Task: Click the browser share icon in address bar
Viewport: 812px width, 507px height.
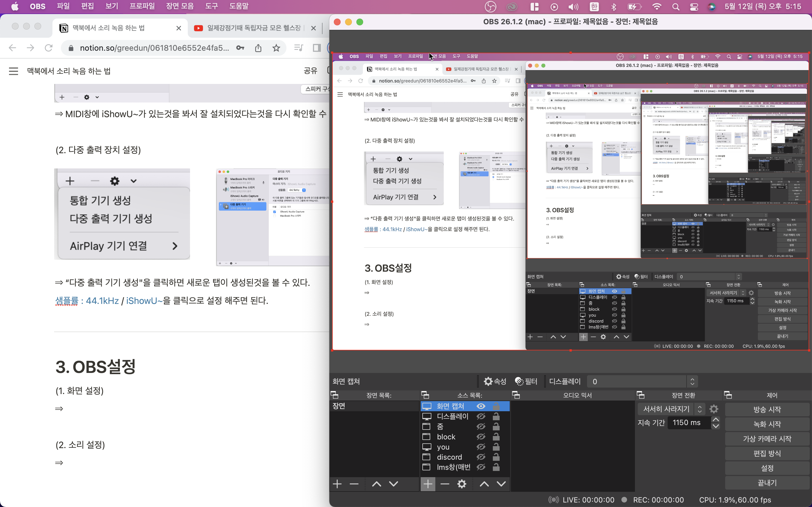Action: tap(258, 48)
